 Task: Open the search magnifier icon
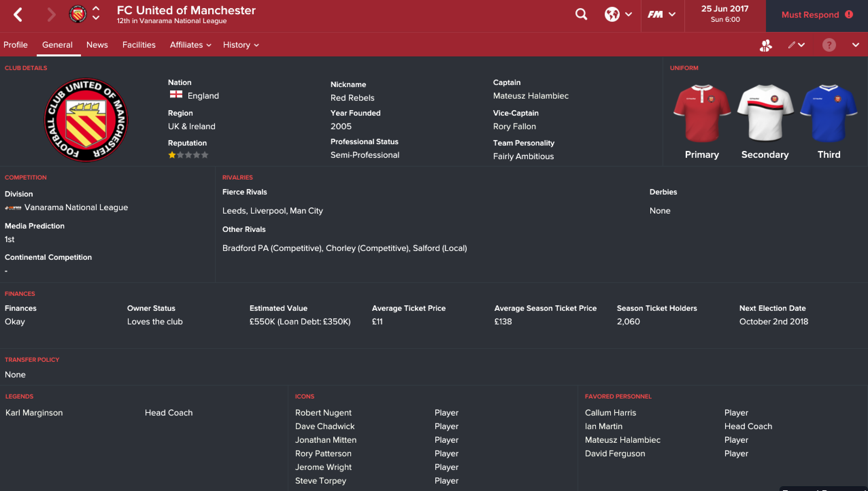[x=581, y=15]
